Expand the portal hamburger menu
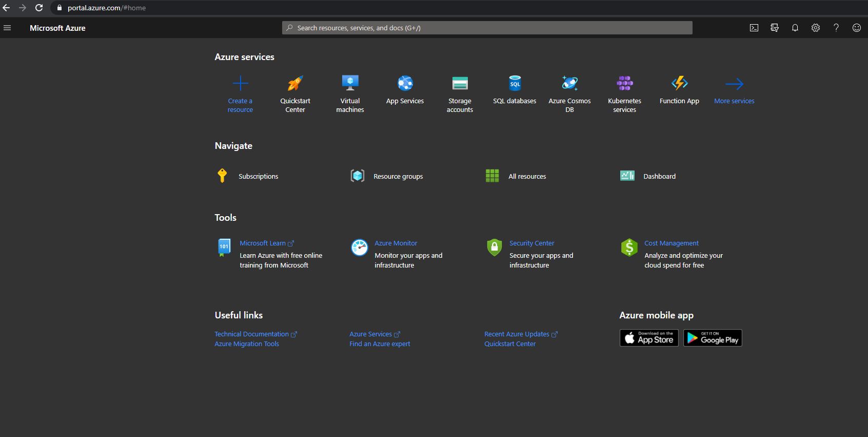This screenshot has width=868, height=437. click(7, 28)
